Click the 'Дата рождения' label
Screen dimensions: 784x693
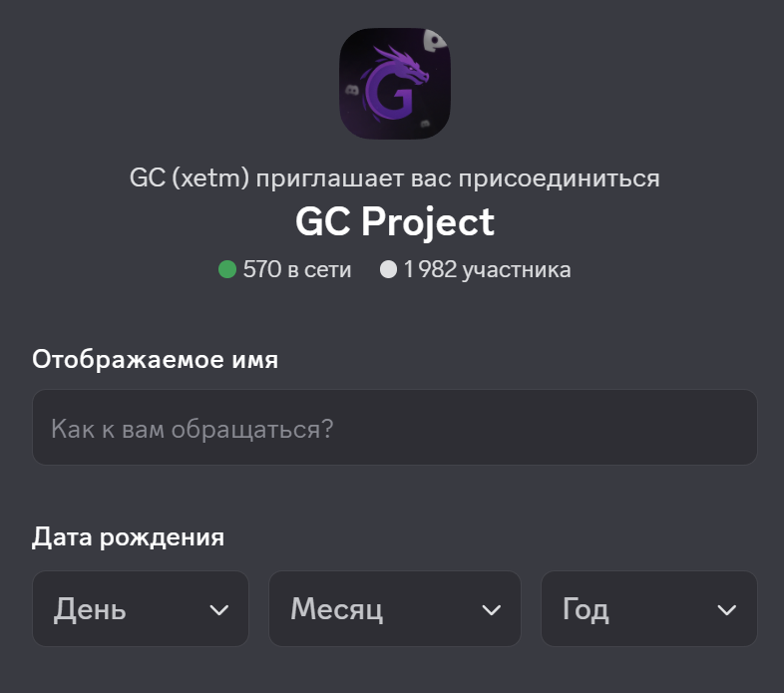coord(128,537)
